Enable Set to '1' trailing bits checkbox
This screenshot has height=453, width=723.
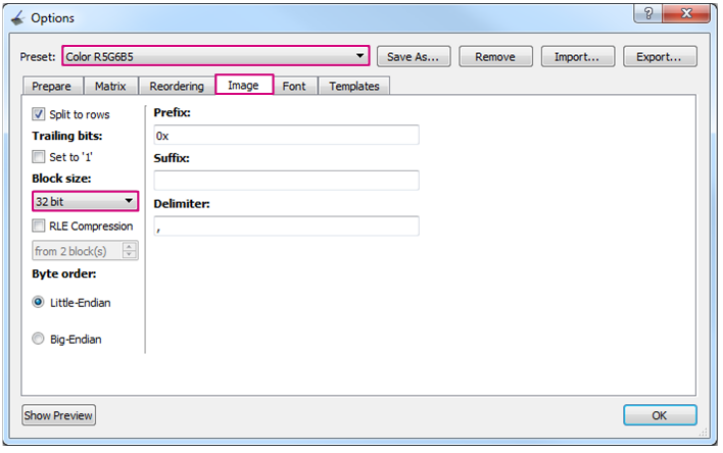coord(39,157)
